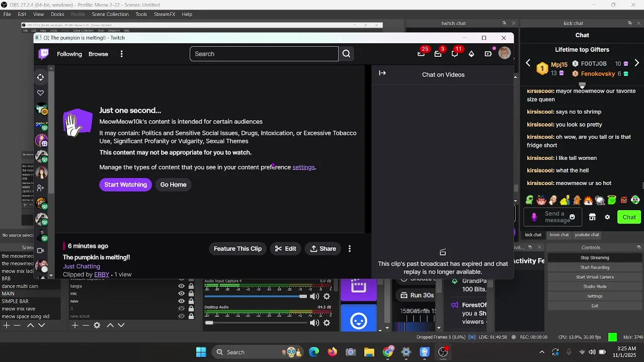Open Twitch three-dot more menu near Browse
This screenshot has width=644, height=362.
121,54
